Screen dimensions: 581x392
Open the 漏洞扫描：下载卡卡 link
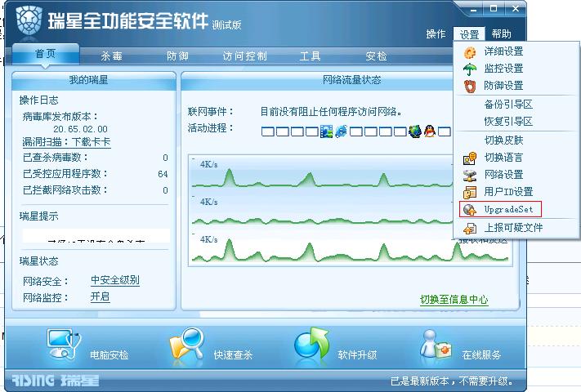pos(66,142)
